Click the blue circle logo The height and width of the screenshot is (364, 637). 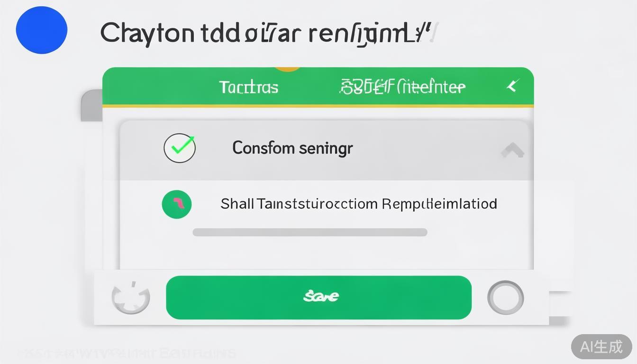[x=42, y=30]
